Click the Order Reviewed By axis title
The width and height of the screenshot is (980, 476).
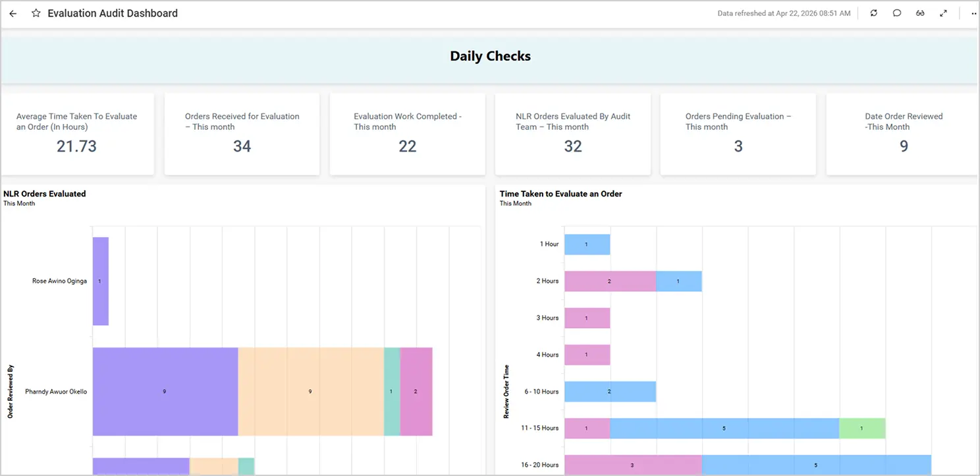(10, 392)
